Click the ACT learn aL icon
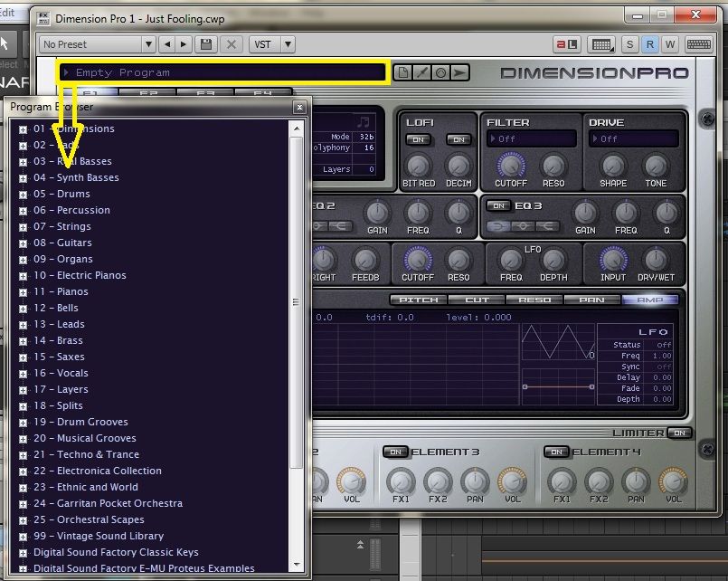Screen dimensions: 728x581 point(566,43)
